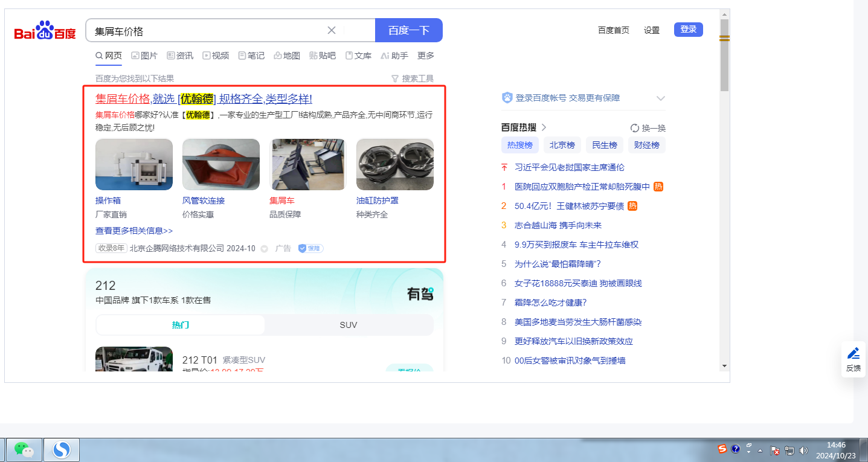Open the 贴吧 tab
The height and width of the screenshot is (462, 868).
click(323, 56)
